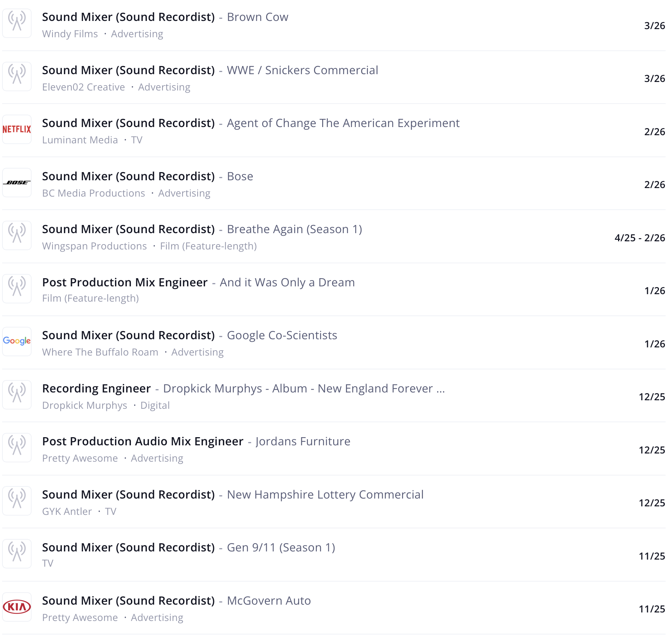
Task: Click the antenna icon beside Dropkick Murphys album
Action: tap(17, 395)
